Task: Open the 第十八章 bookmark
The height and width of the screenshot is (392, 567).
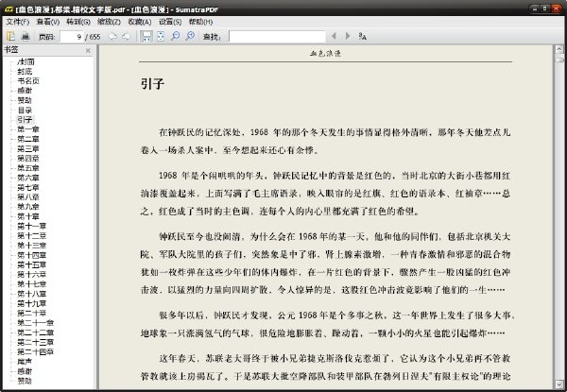Action: pyautogui.click(x=32, y=294)
